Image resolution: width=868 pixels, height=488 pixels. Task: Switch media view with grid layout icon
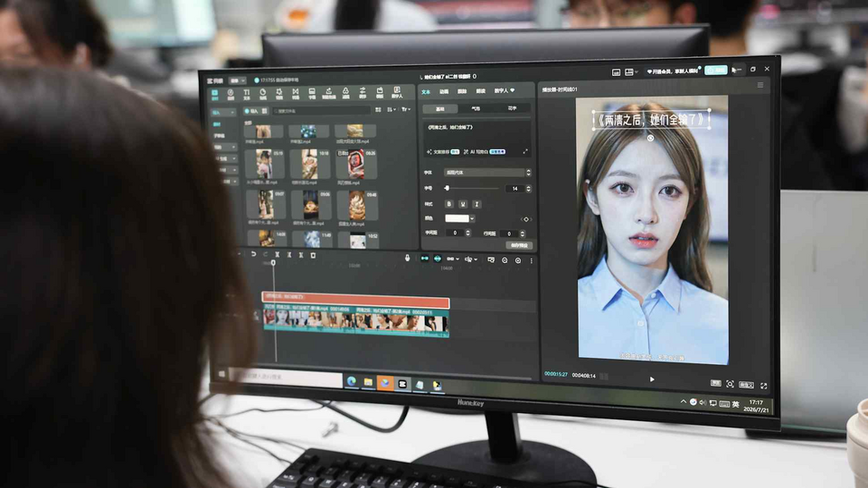[378, 110]
